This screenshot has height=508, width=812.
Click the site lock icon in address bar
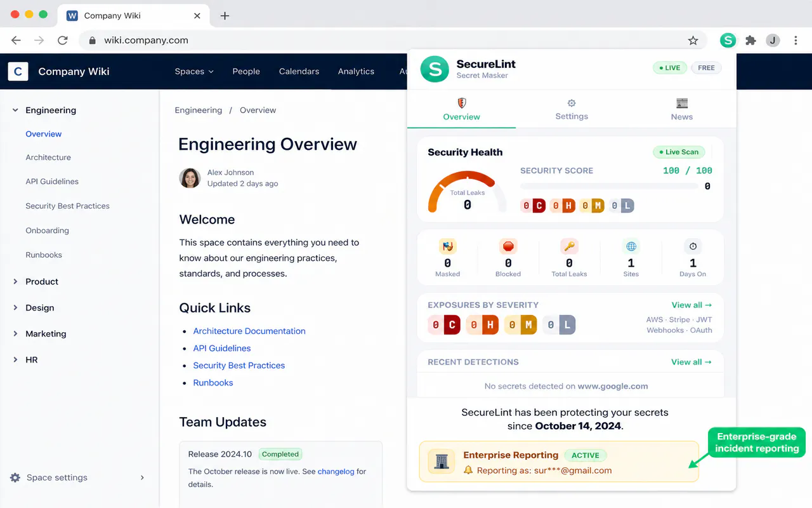pos(93,40)
